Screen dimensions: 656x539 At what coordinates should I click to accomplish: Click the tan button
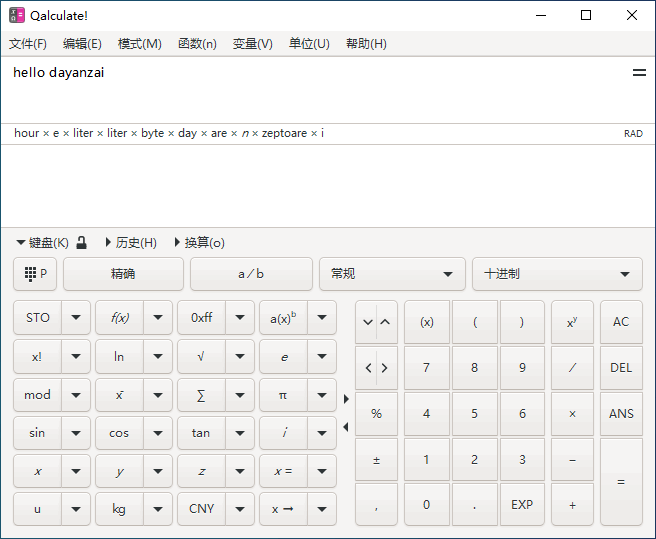[x=202, y=433]
